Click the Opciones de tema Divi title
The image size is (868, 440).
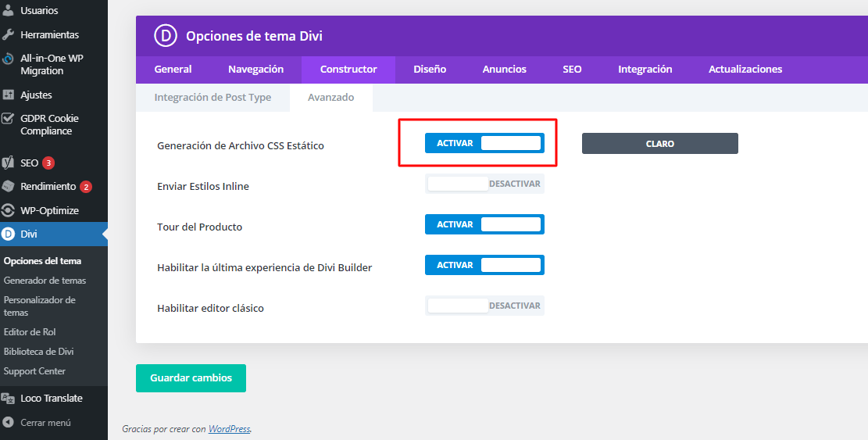coord(254,36)
